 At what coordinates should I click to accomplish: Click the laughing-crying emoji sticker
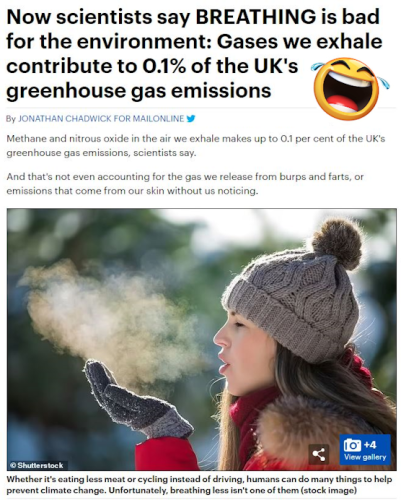[349, 89]
